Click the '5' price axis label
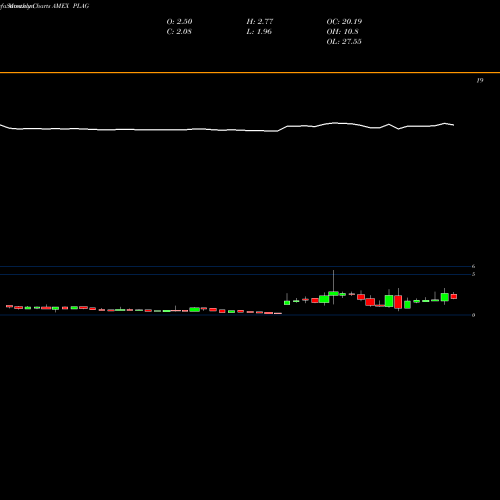The width and height of the screenshot is (500, 500). point(473,274)
